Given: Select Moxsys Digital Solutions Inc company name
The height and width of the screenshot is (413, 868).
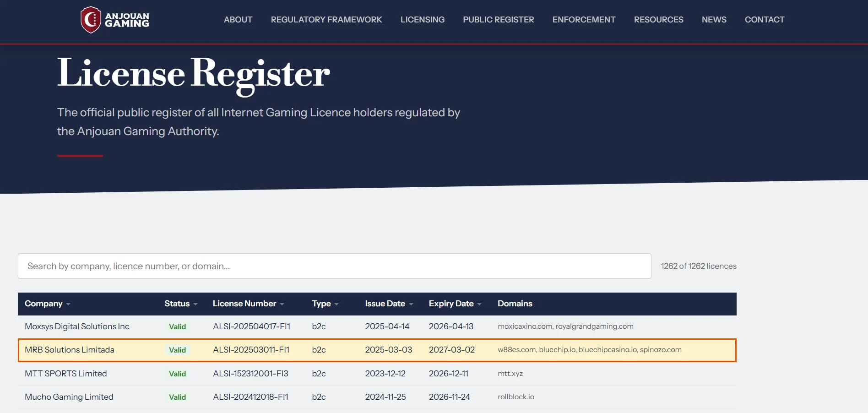Looking at the screenshot, I should point(77,326).
